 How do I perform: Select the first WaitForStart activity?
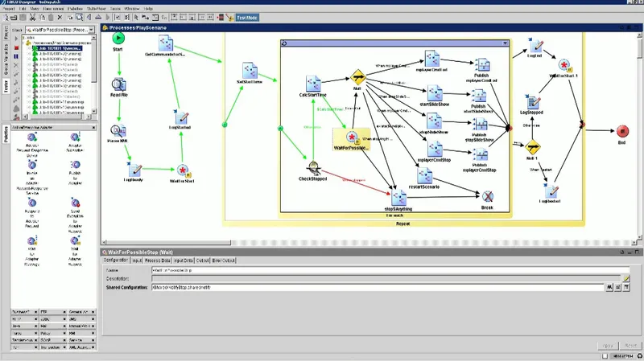[x=184, y=170]
